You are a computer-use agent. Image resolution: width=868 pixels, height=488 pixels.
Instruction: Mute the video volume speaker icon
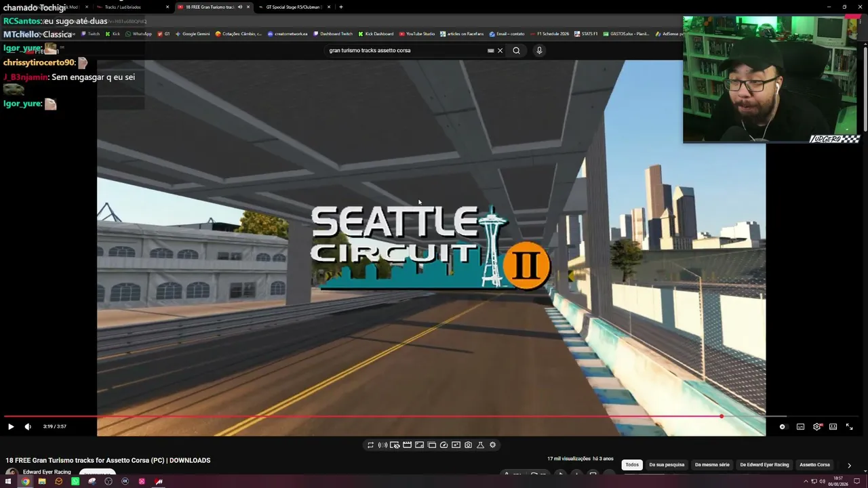click(x=28, y=426)
